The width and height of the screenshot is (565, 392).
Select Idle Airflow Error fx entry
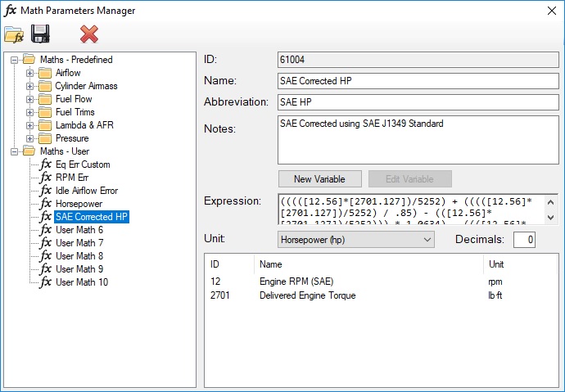(86, 191)
